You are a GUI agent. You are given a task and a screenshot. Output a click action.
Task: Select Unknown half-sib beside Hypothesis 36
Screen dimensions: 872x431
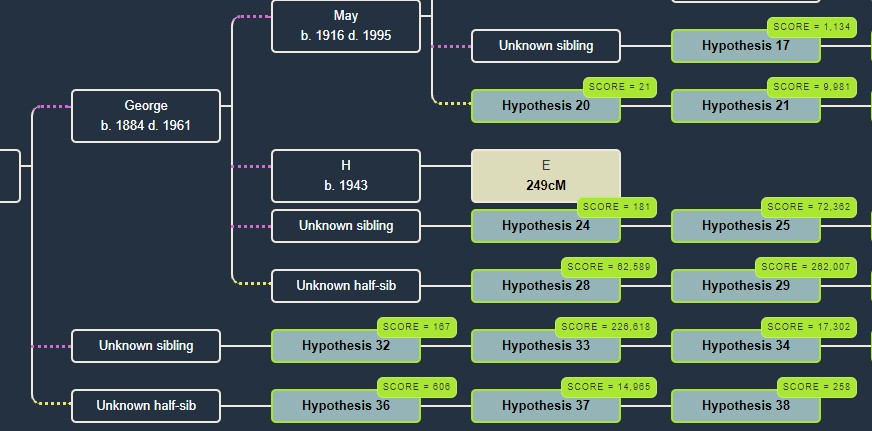pyautogui.click(x=146, y=406)
